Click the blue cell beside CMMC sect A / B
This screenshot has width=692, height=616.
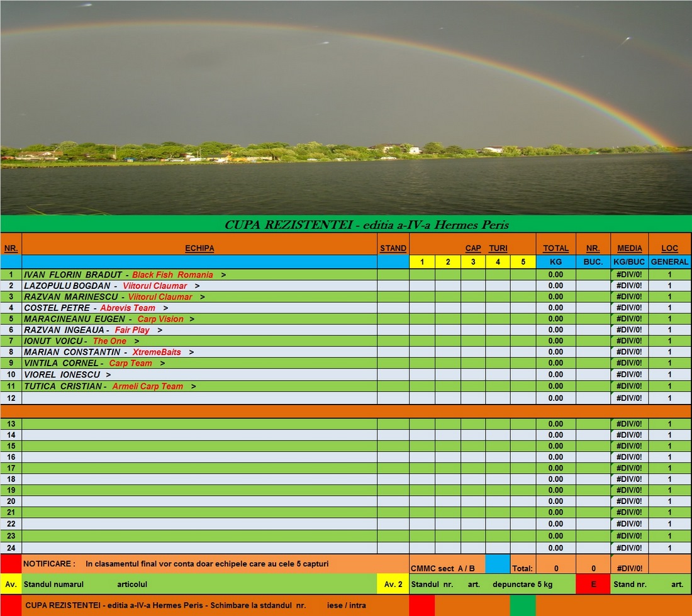[x=498, y=564]
